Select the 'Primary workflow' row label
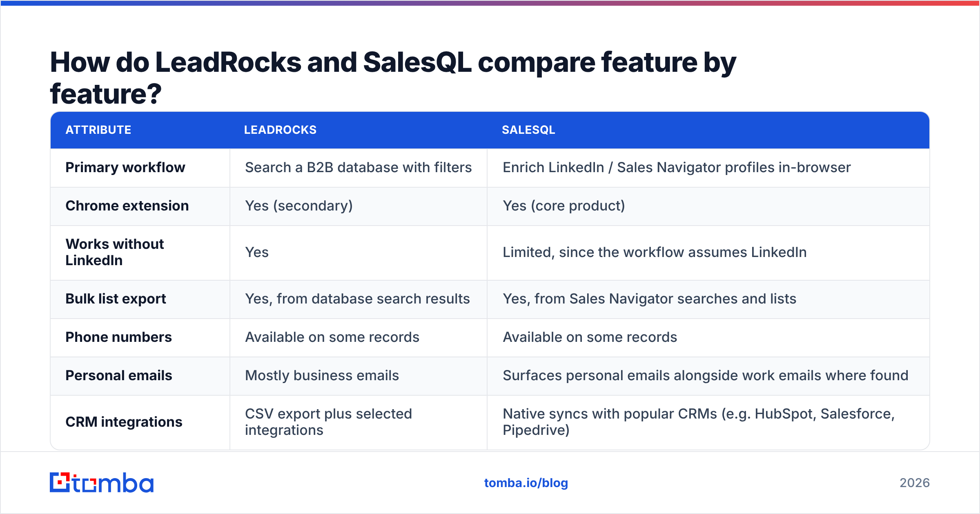Viewport: 980px width, 514px height. pos(125,168)
